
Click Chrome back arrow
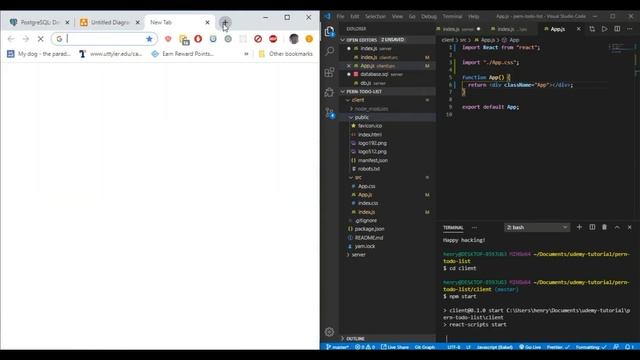(x=11, y=39)
